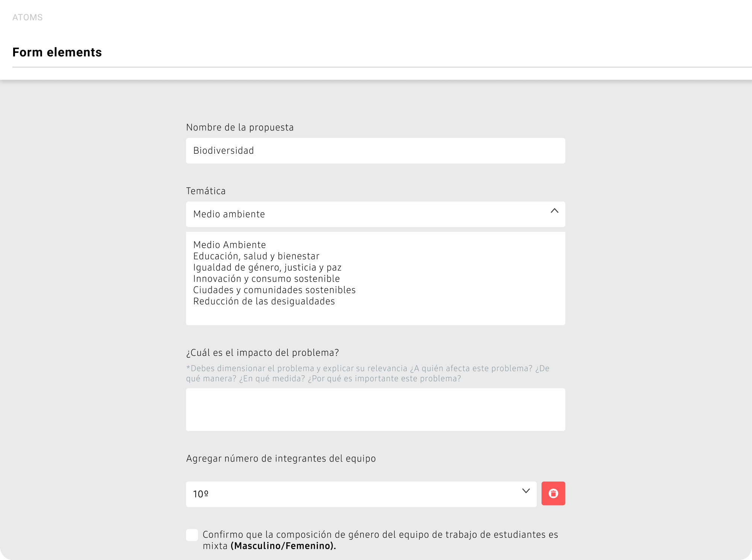Choose 'Educación, salud y bienestar' option
Viewport: 752px width, 560px height.
pyautogui.click(x=256, y=256)
